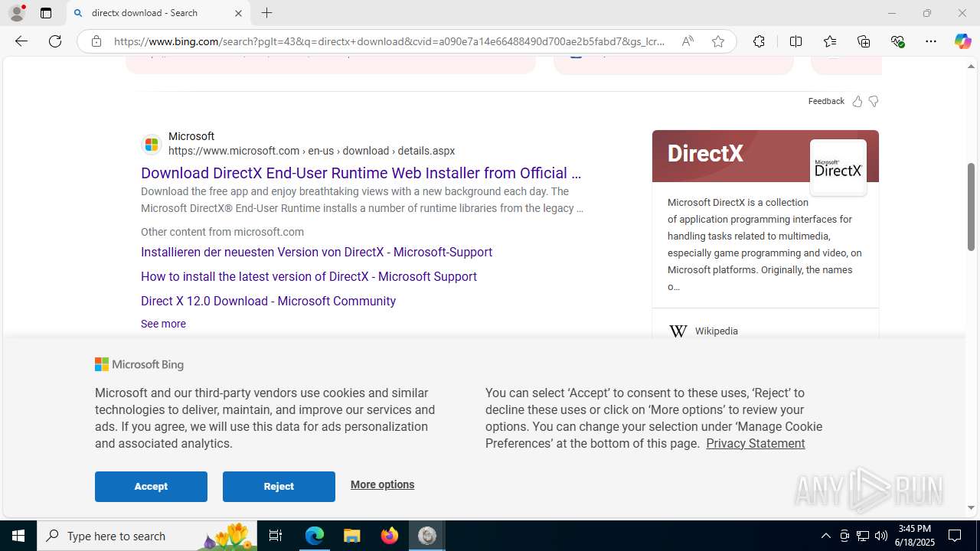
Task: Launch Firefox from the taskbar
Action: pos(390,536)
